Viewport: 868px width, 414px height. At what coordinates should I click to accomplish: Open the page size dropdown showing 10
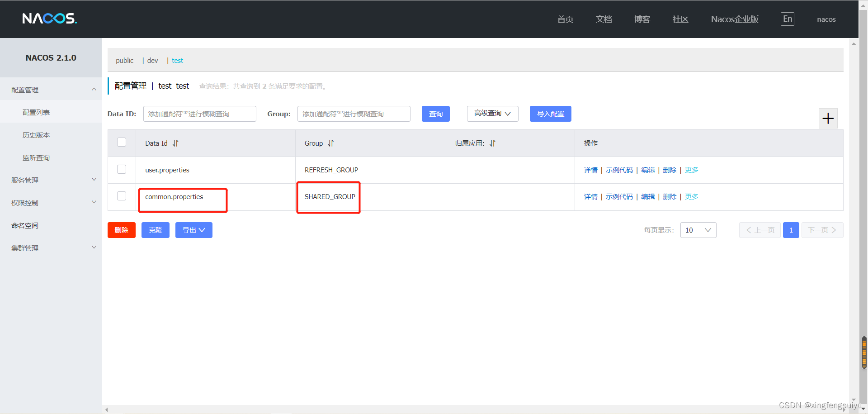pyautogui.click(x=698, y=230)
